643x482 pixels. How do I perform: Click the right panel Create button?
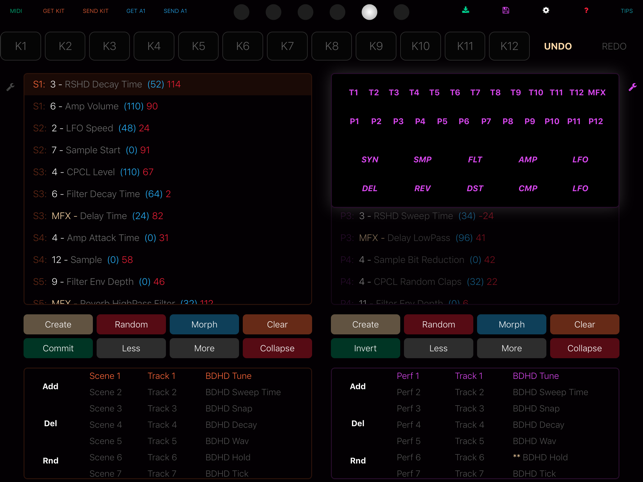click(x=365, y=324)
